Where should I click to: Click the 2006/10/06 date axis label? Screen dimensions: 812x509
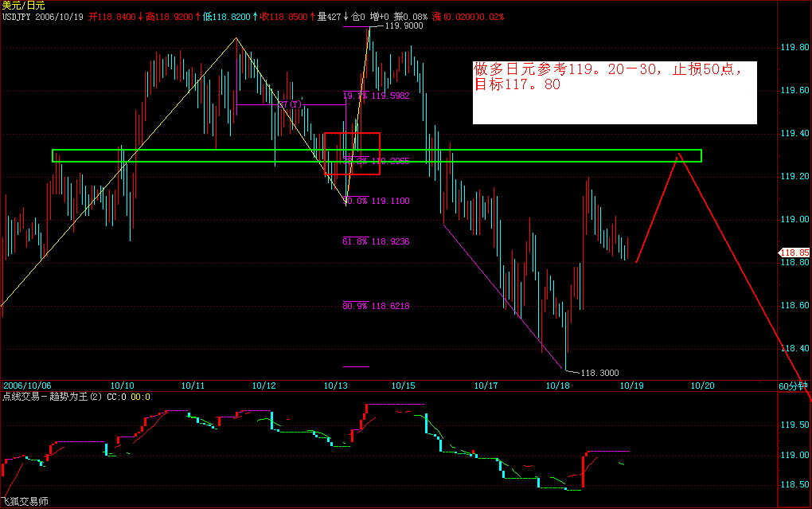click(27, 386)
